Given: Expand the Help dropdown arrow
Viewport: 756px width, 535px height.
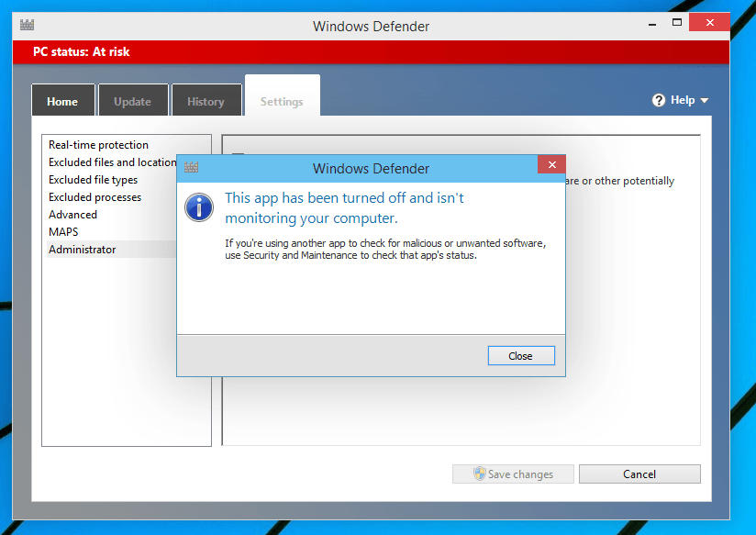Looking at the screenshot, I should [x=705, y=101].
